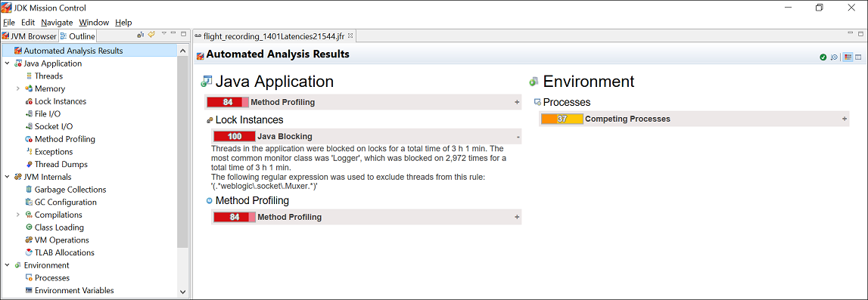Toggle the report list view button
The height and width of the screenshot is (300, 868).
848,57
